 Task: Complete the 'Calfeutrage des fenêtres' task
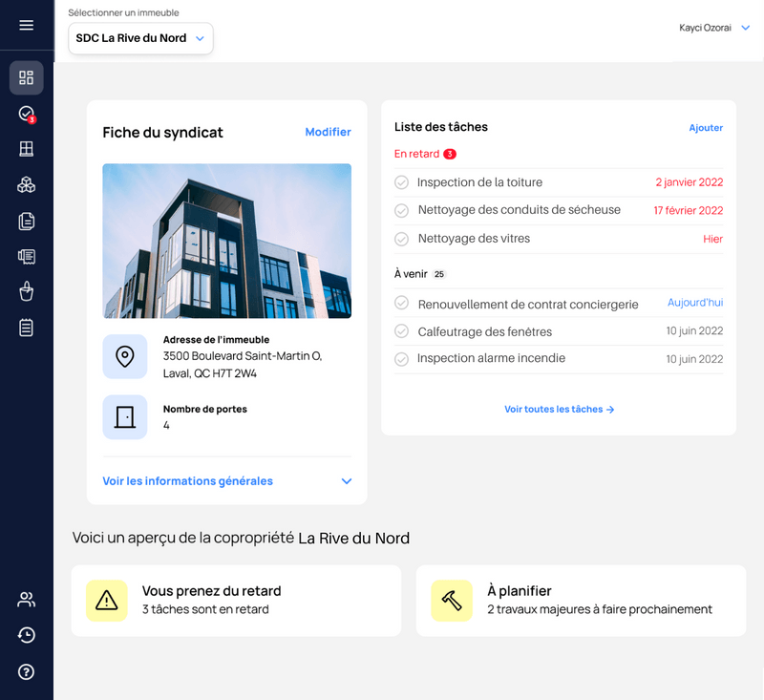pyautogui.click(x=402, y=331)
